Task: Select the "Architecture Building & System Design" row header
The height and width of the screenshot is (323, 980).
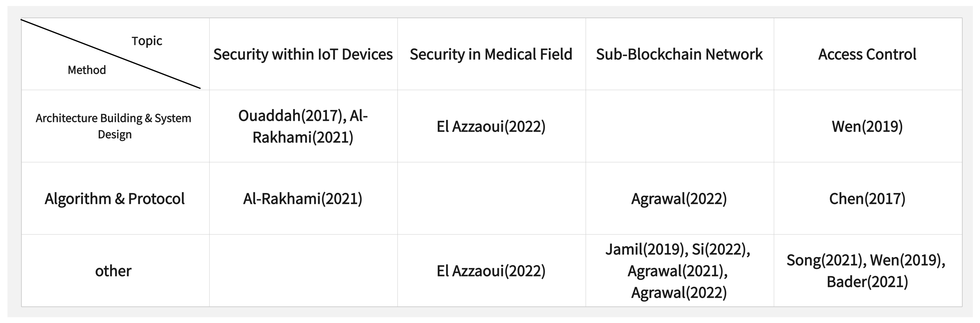Action: click(113, 126)
